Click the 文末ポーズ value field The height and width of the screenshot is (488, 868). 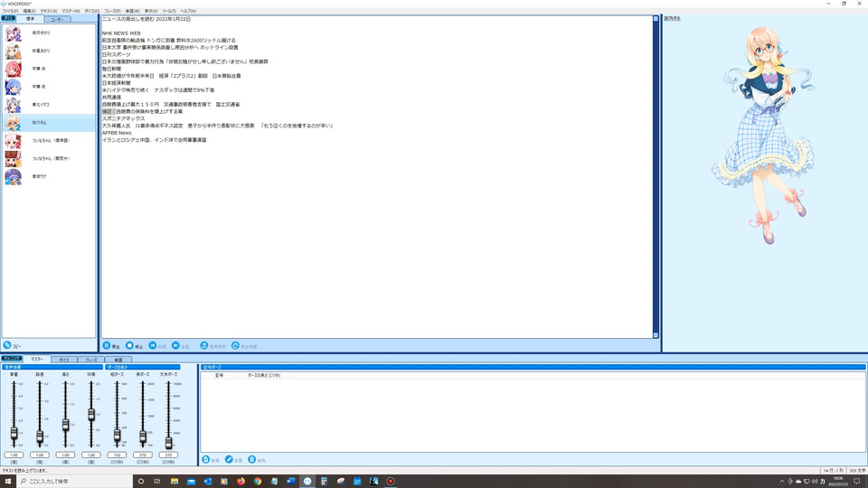[x=168, y=455]
